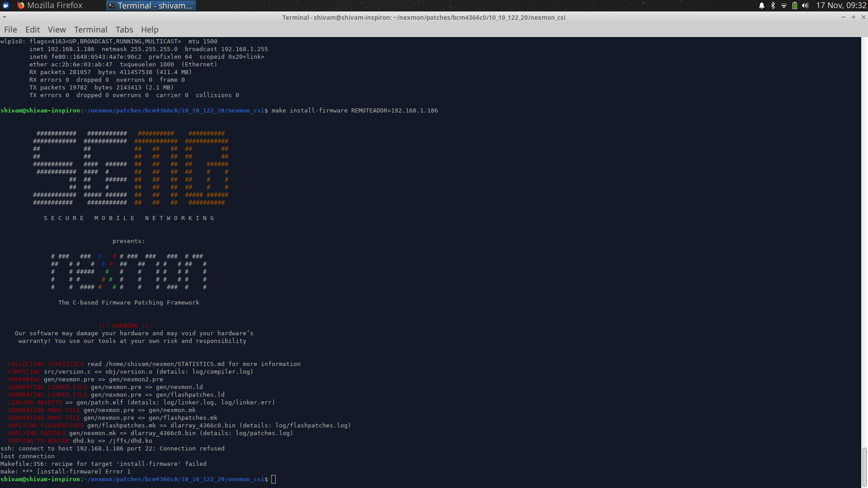Maximize the Terminal window

point(854,17)
